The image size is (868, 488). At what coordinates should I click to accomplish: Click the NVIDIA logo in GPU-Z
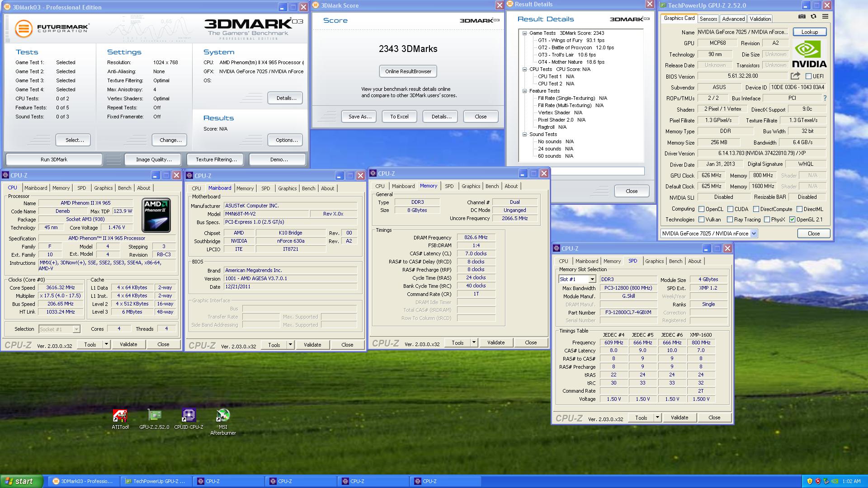point(809,54)
